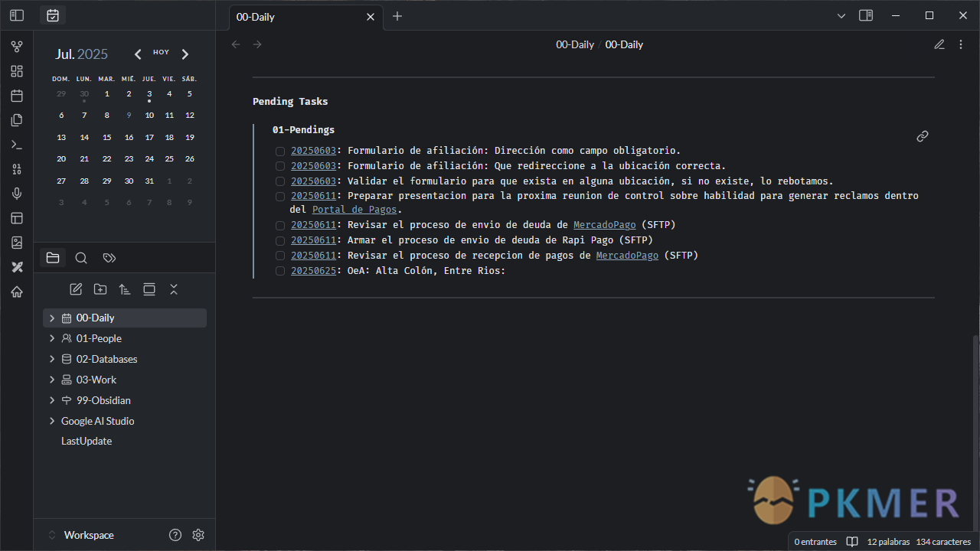This screenshot has width=980, height=551.
Task: Check the 'Armar el proceso' Rapi Pago task
Action: [x=280, y=241]
